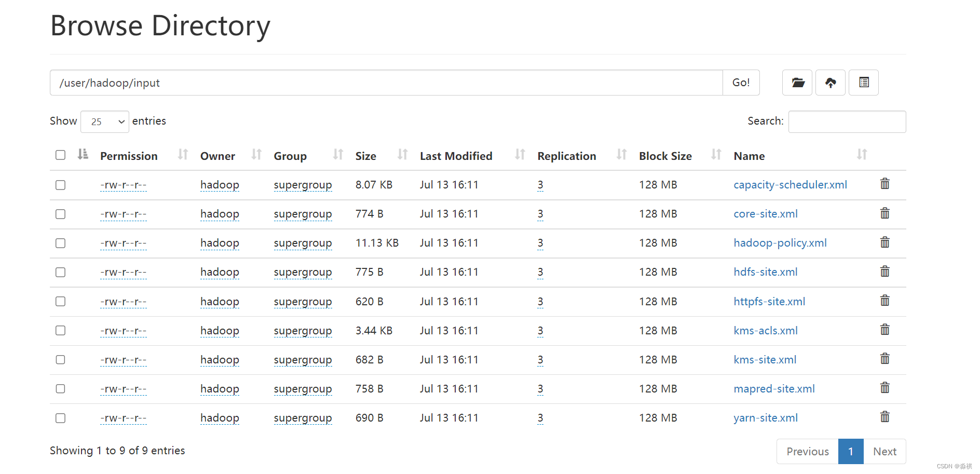Open the mapred-site.xml file link
This screenshot has width=980, height=474.
(x=774, y=389)
